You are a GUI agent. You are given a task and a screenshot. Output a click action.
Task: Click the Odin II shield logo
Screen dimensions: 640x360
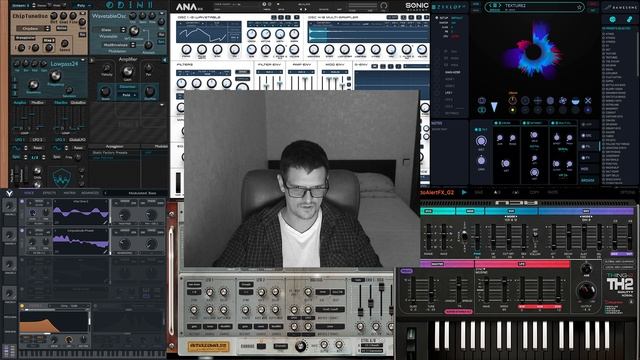pyautogui.click(x=62, y=178)
